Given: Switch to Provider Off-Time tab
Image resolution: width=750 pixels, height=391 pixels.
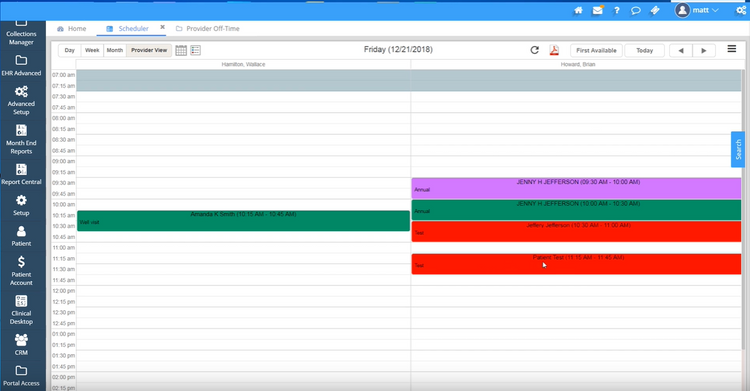Looking at the screenshot, I should 208,29.
